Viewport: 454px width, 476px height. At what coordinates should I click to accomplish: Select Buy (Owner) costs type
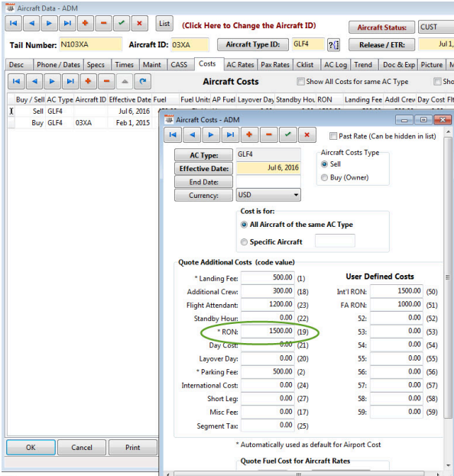coord(324,177)
